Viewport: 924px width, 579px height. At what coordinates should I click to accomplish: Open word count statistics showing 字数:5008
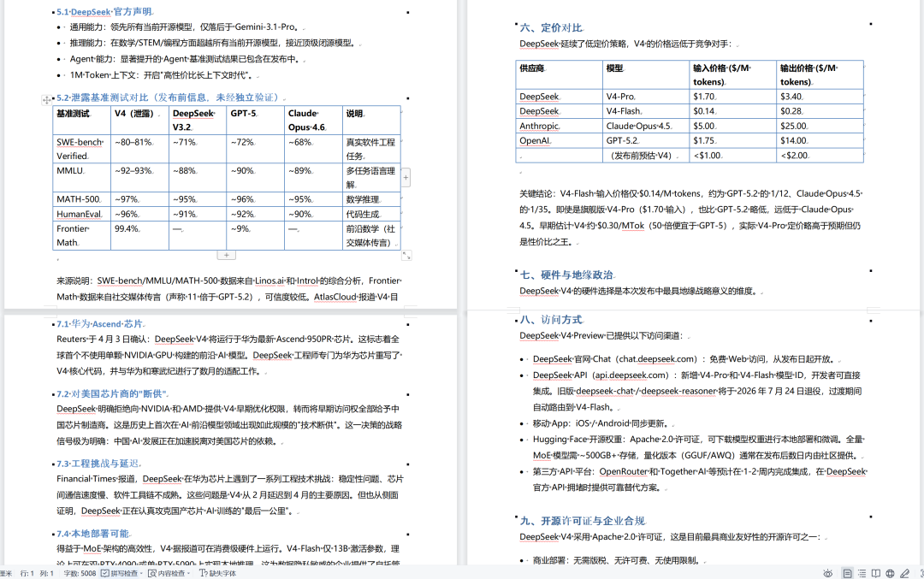click(x=81, y=571)
